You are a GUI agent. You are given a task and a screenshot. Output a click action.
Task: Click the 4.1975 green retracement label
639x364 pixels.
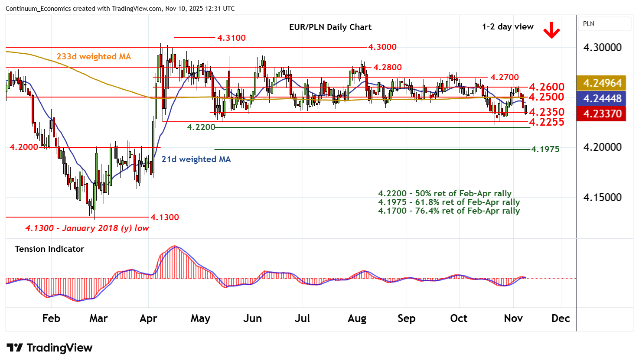point(545,149)
